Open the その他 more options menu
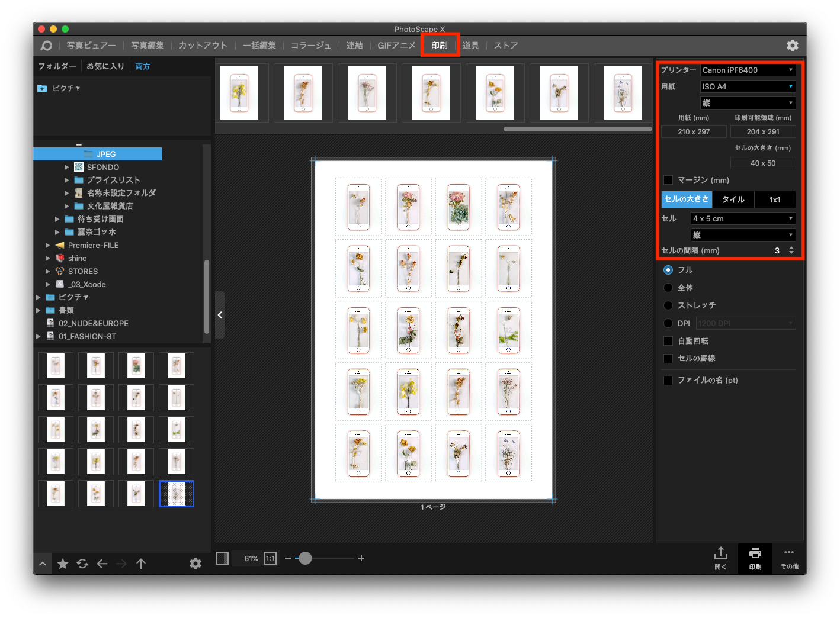The height and width of the screenshot is (618, 840). point(788,552)
